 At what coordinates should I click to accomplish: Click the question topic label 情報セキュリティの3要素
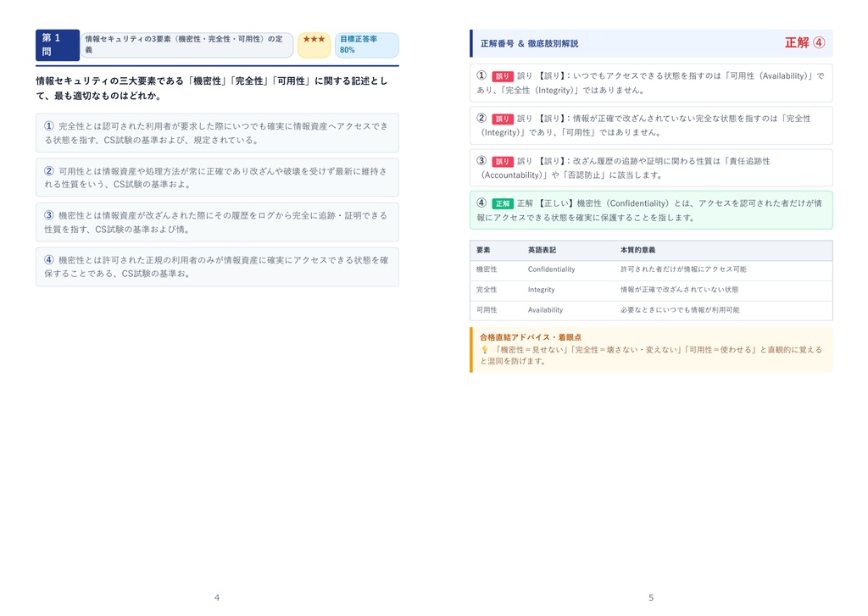point(187,45)
